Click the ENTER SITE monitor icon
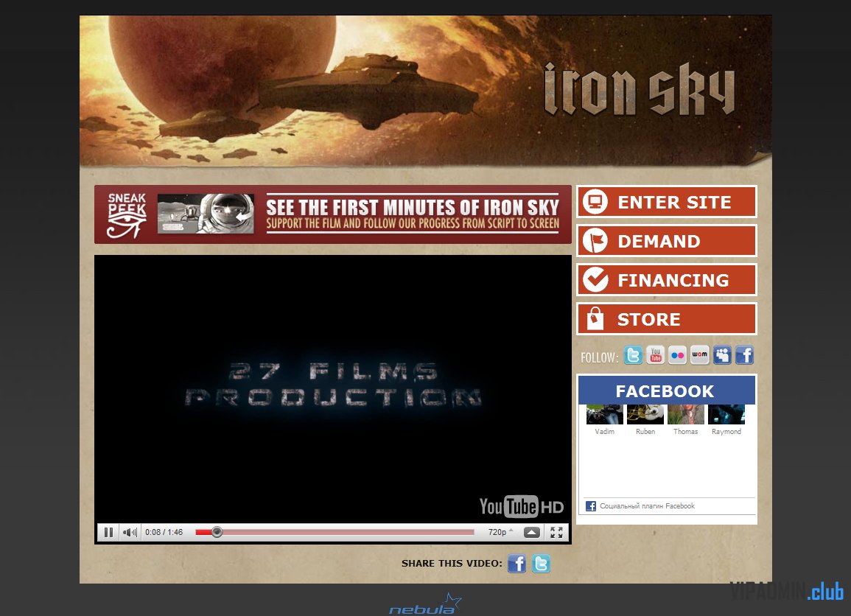 click(595, 202)
